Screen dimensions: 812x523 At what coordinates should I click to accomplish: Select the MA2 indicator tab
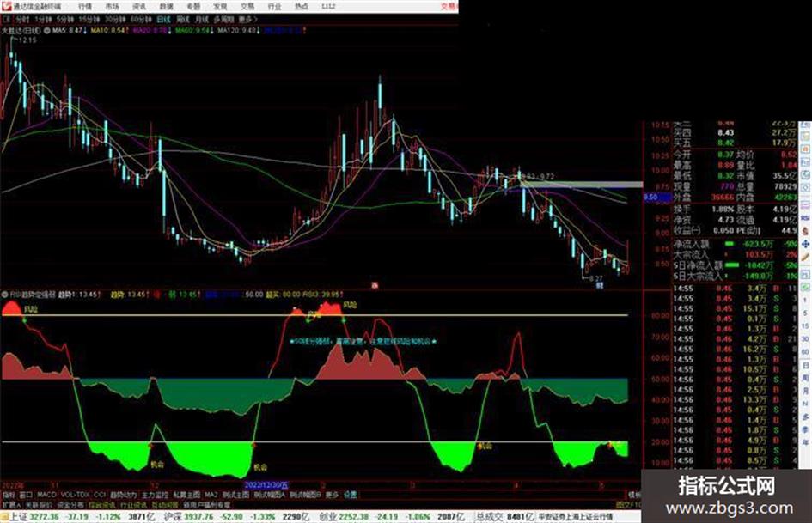pos(211,495)
